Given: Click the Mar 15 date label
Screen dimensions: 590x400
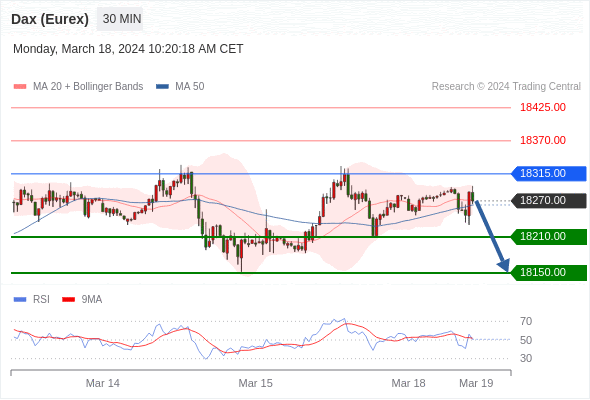Looking at the screenshot, I should point(255,383).
